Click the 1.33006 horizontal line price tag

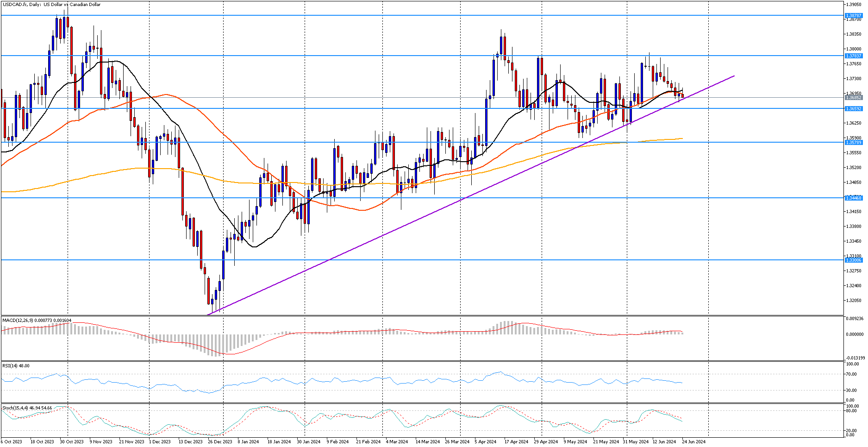(x=854, y=260)
